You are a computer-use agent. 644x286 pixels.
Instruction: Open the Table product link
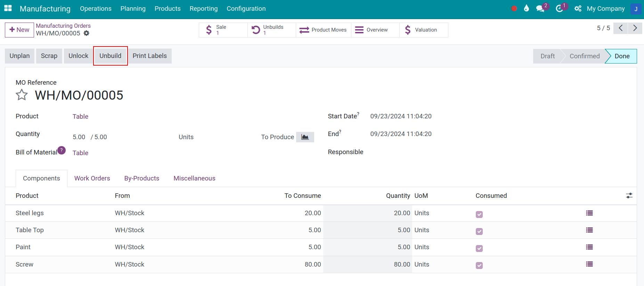coord(80,117)
